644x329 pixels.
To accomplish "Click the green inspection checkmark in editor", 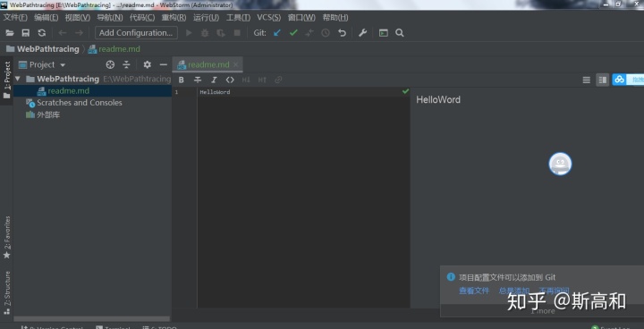I will pyautogui.click(x=405, y=91).
